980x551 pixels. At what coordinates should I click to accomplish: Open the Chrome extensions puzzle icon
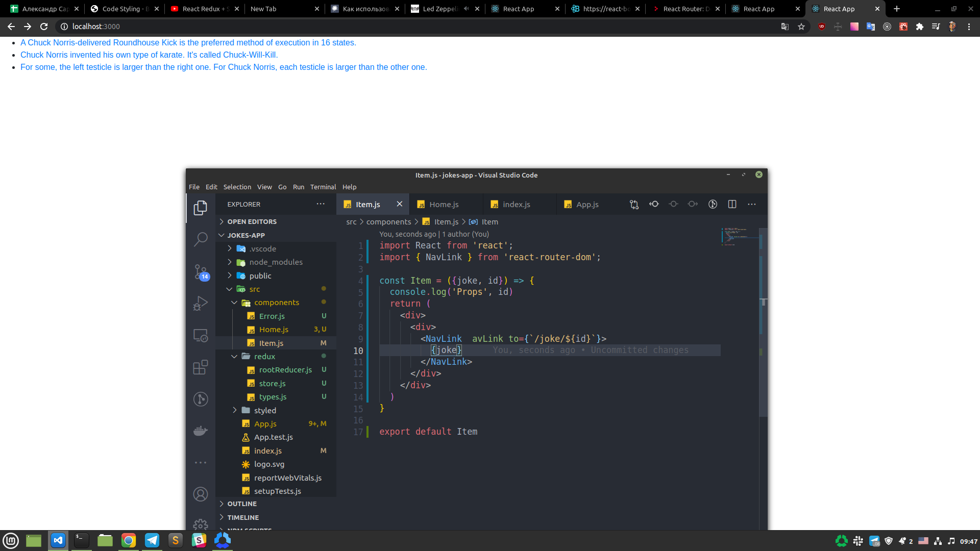click(920, 27)
